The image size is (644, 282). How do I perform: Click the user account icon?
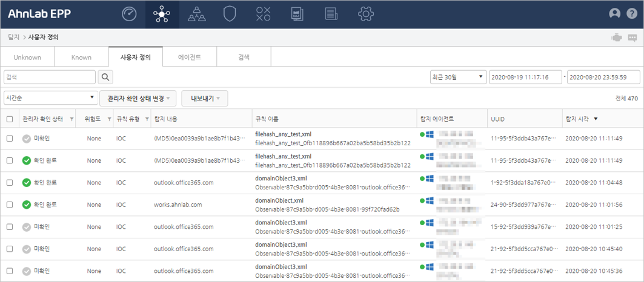coord(615,14)
